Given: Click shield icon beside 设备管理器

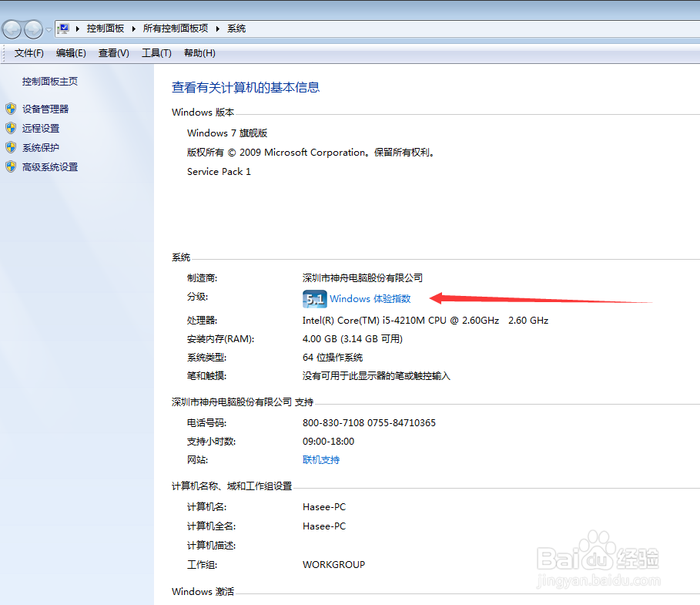Looking at the screenshot, I should [x=11, y=109].
